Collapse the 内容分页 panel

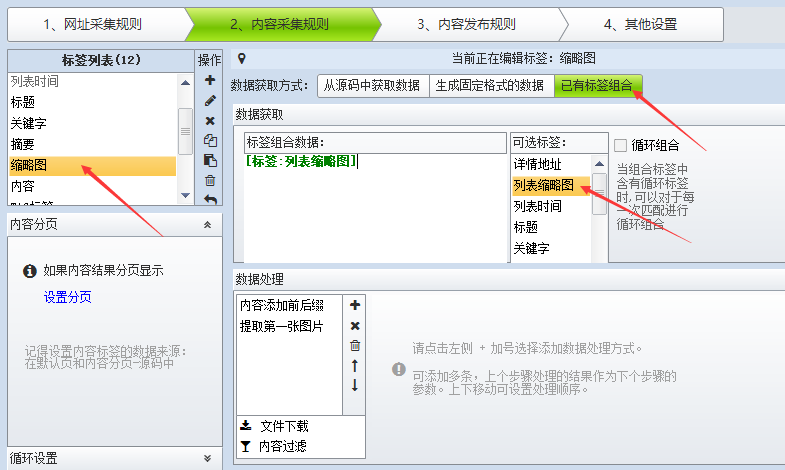pos(207,226)
